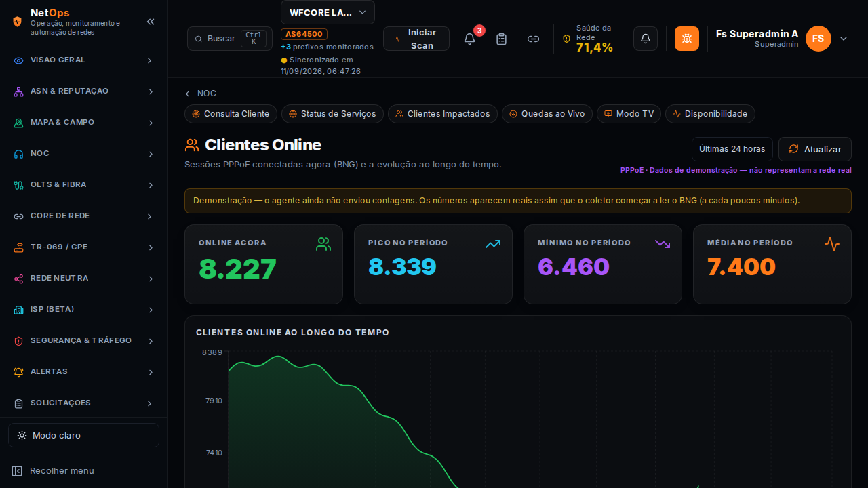Click the ASN & Reputação network icon

[x=19, y=91]
